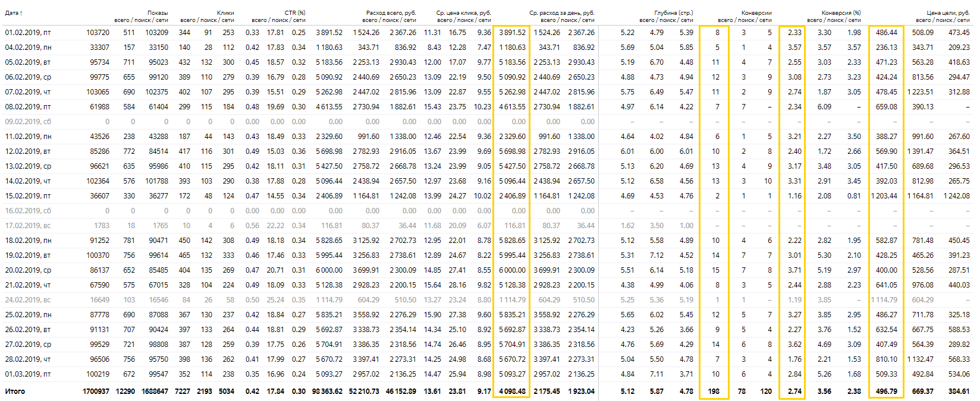Click total conversions value 198
Viewport: 980px width, 401px height.
point(714,391)
